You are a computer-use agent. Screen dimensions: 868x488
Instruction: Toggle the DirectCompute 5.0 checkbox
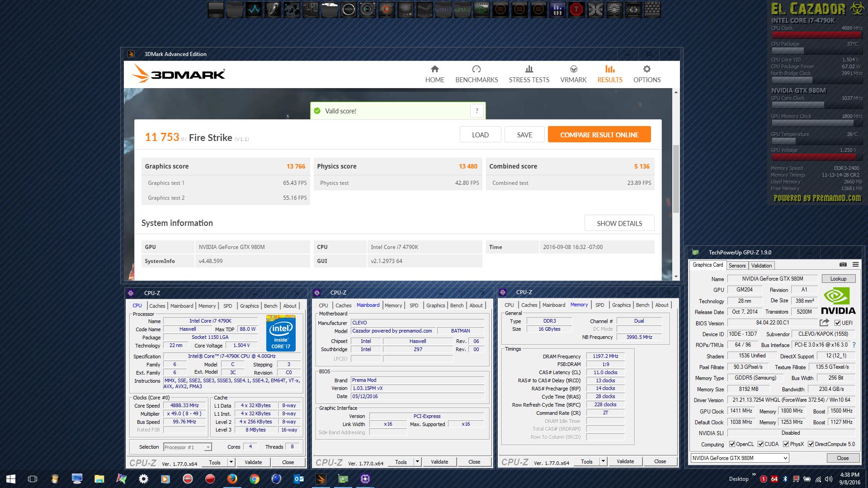tap(811, 444)
